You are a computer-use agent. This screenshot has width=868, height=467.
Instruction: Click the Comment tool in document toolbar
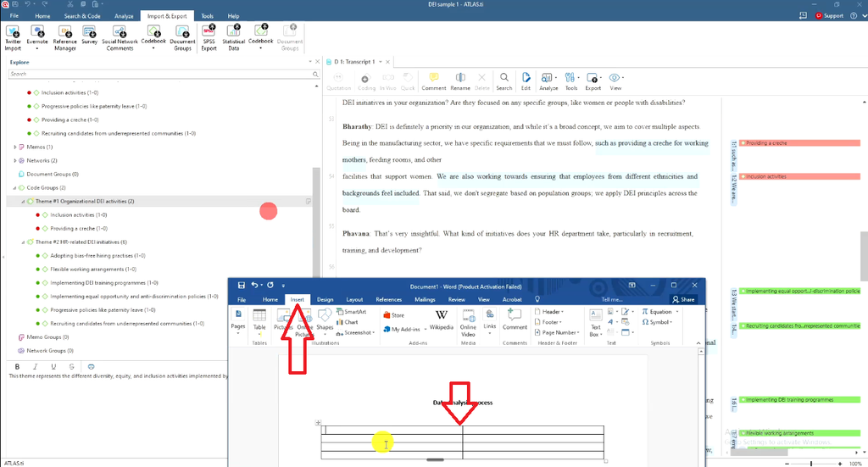[x=433, y=81]
